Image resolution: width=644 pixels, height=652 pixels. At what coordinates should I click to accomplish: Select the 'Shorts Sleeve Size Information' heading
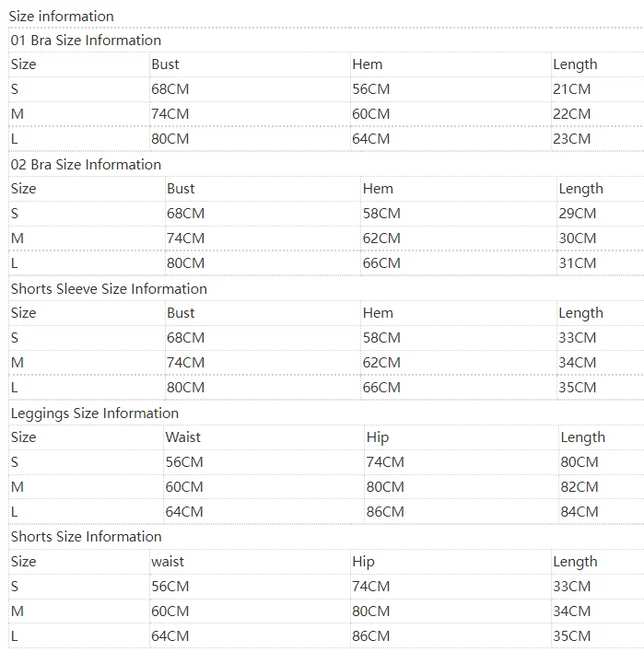point(109,289)
